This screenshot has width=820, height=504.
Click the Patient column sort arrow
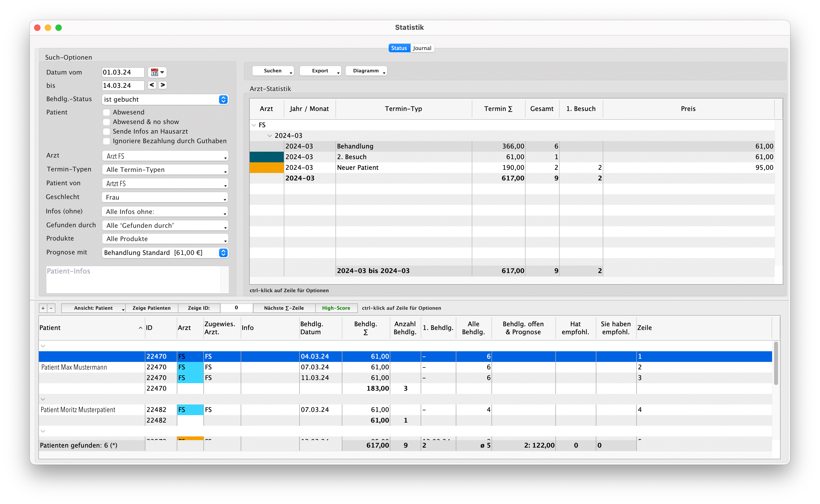140,328
